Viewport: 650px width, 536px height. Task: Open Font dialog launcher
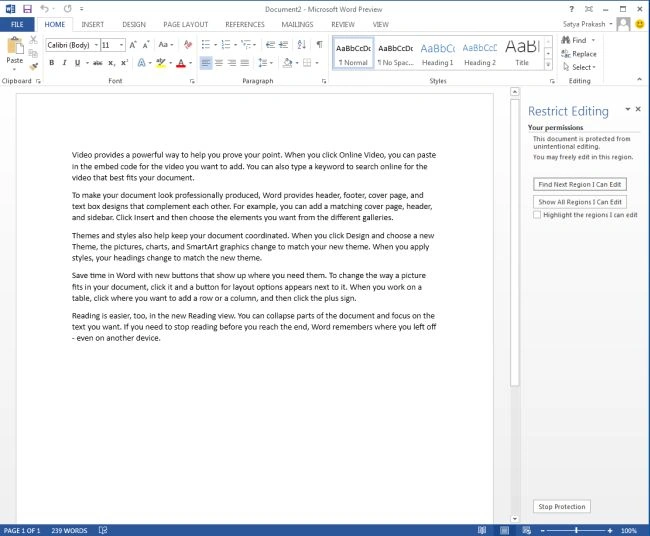pyautogui.click(x=192, y=81)
